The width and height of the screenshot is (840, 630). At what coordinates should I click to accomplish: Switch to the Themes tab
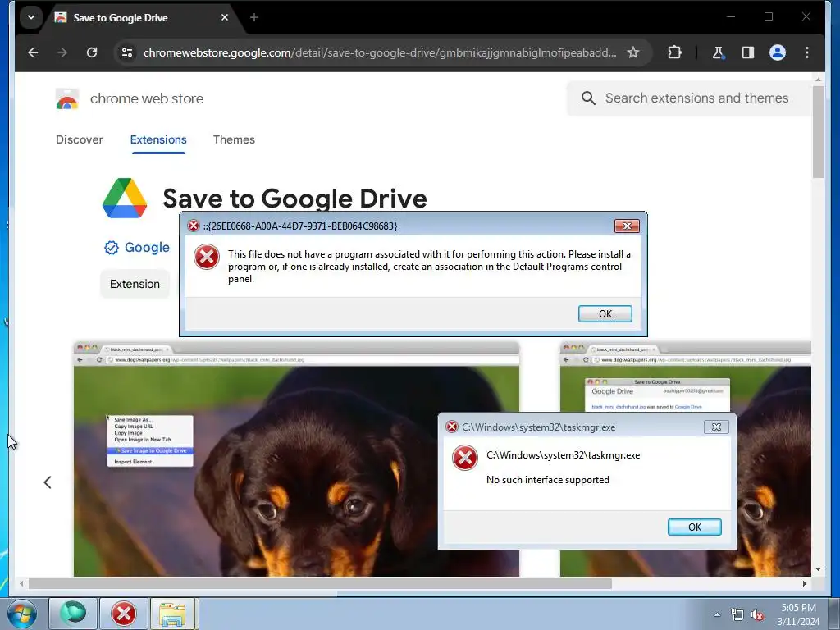click(234, 139)
